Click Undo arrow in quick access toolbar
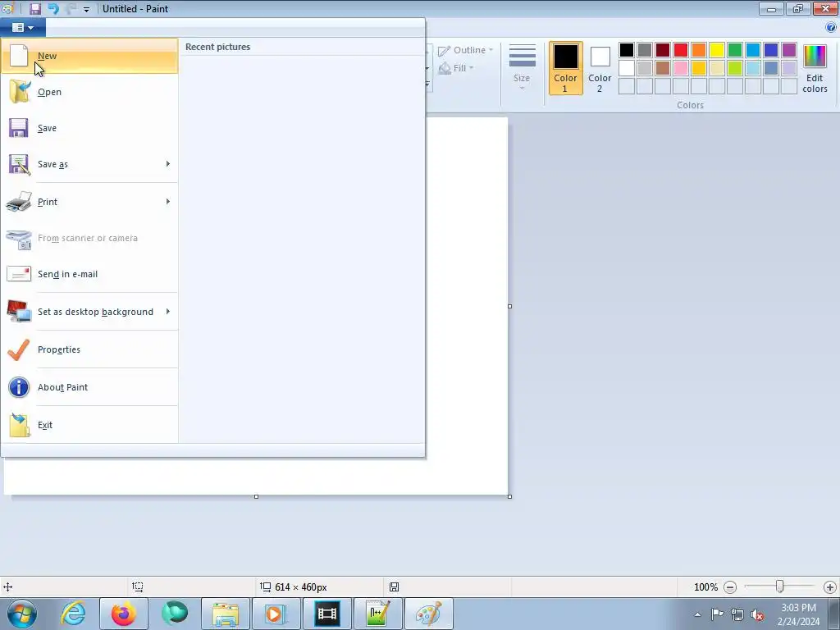840x630 pixels. (x=53, y=8)
